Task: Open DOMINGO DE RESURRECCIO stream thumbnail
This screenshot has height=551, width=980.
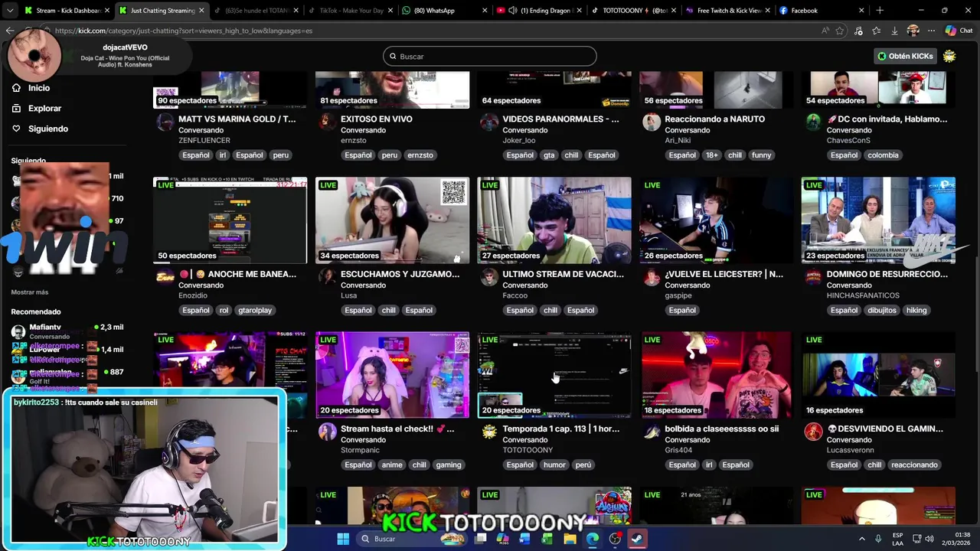Action: [878, 220]
